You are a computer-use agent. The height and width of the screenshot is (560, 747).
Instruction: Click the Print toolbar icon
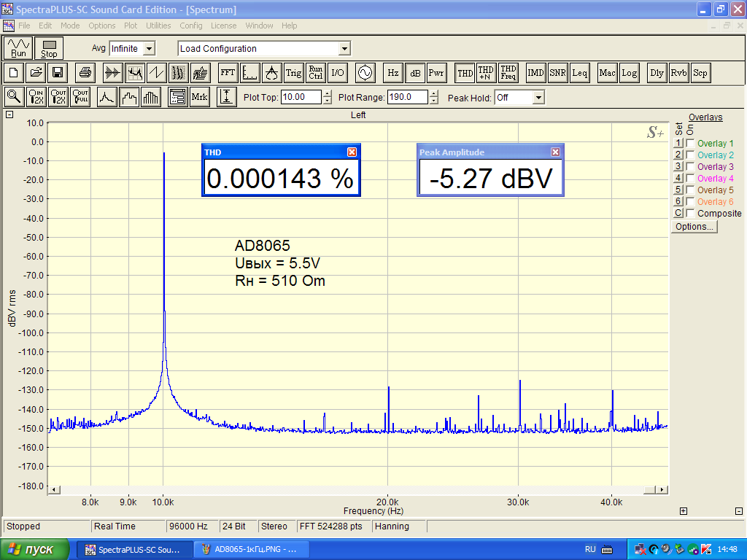tap(85, 73)
